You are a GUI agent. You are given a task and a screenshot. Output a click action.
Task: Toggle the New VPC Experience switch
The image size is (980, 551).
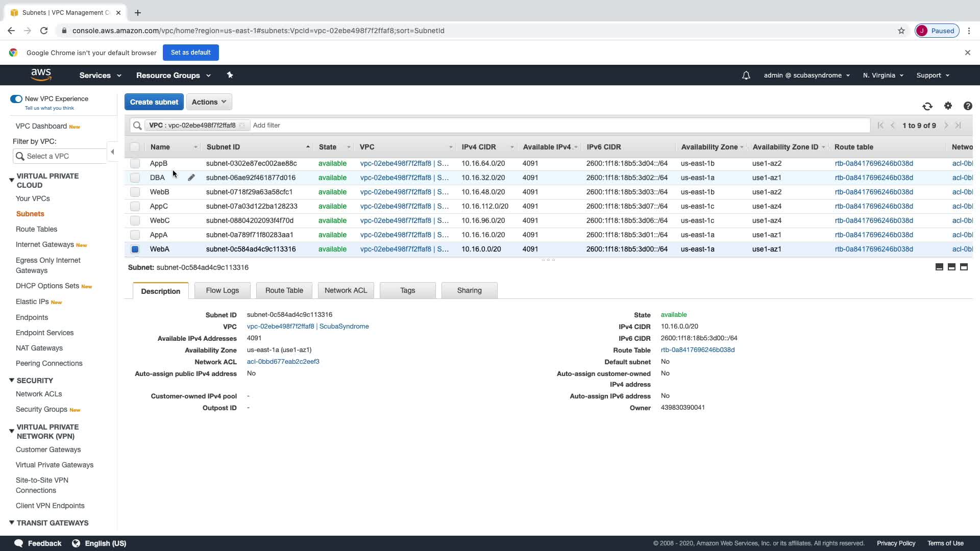click(x=16, y=99)
